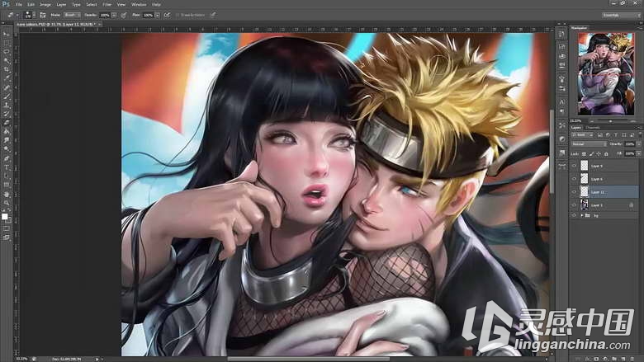This screenshot has width=644, height=362.
Task: Toggle the Brush panel from options bar
Action: point(43,15)
